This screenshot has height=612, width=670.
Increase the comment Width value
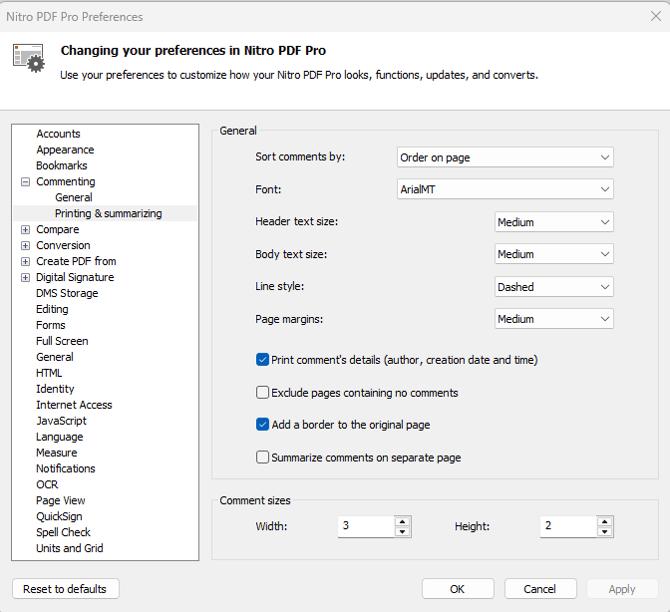click(403, 521)
